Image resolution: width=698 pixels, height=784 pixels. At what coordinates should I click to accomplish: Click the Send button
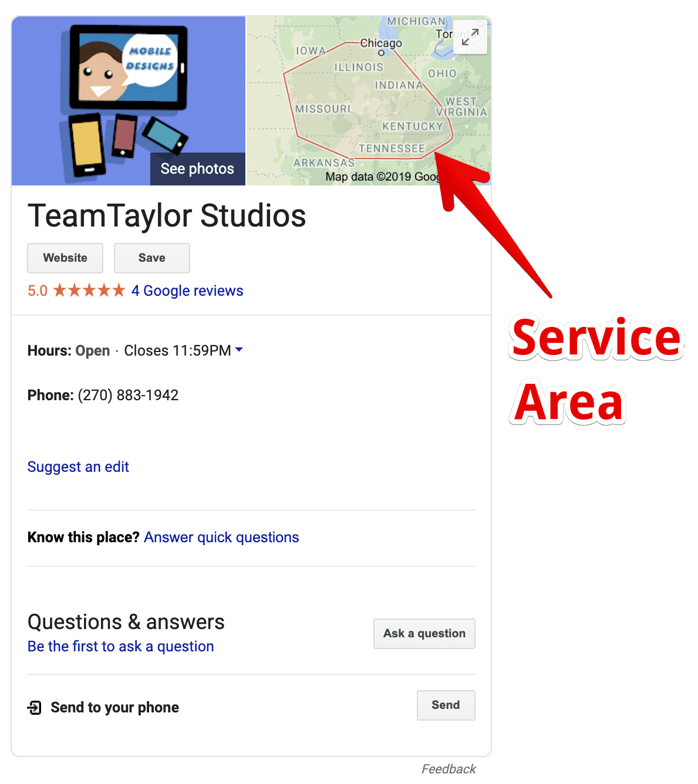[x=446, y=705]
